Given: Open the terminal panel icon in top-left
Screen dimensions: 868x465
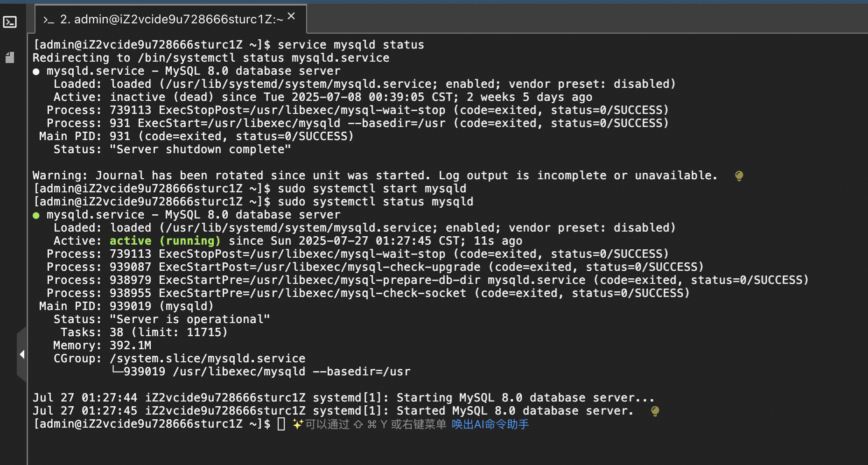Looking at the screenshot, I should click(10, 22).
